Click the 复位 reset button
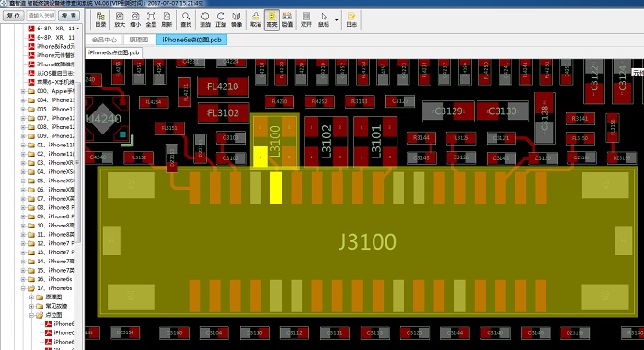This screenshot has width=644, height=350. [13, 16]
